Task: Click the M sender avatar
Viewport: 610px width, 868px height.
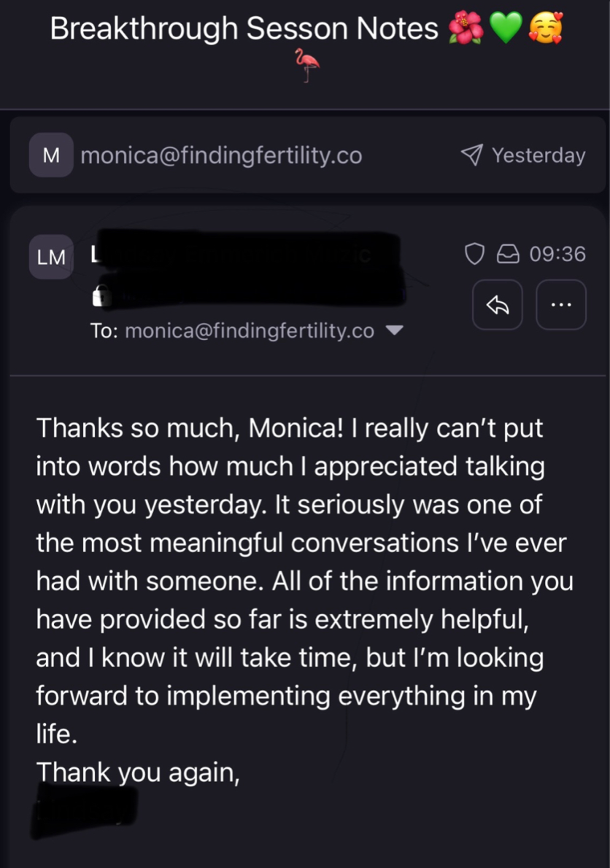Action: pos(50,155)
